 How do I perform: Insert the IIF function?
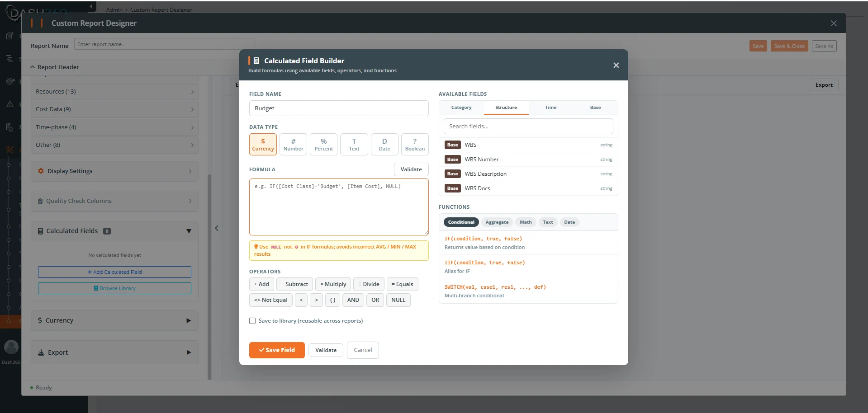click(528, 267)
